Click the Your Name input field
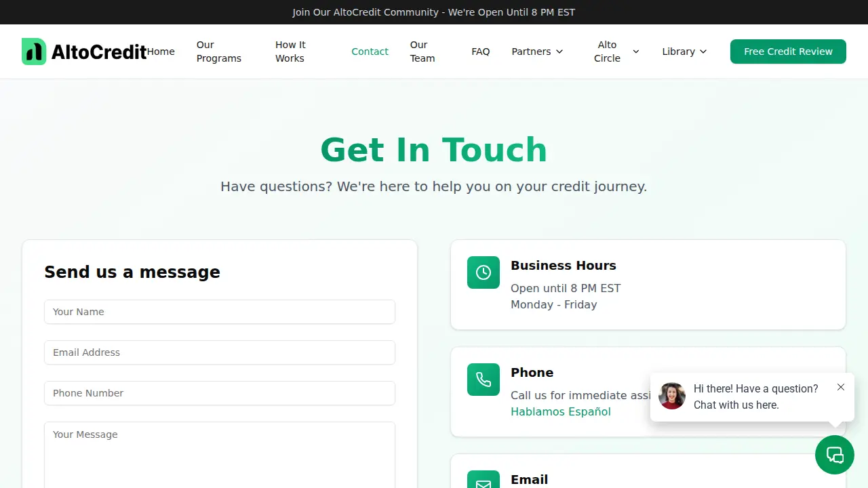The height and width of the screenshot is (488, 868). click(220, 312)
